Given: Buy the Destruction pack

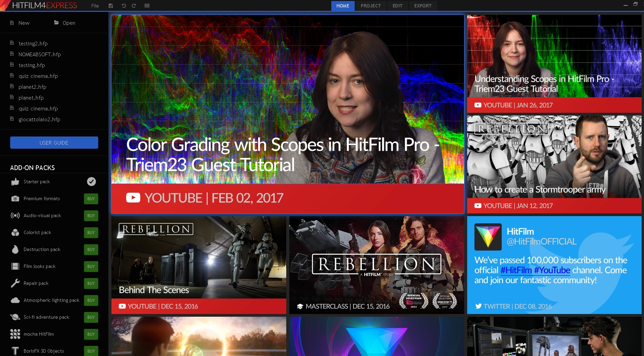Looking at the screenshot, I should [91, 250].
